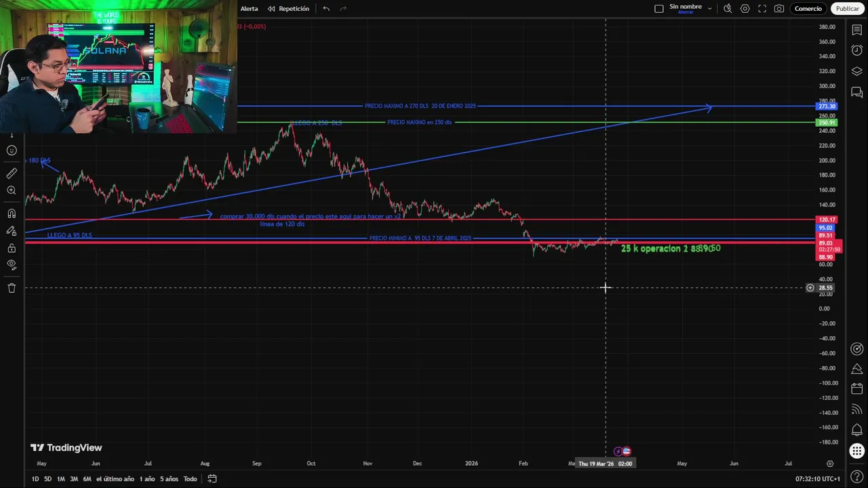Click the 250.91 green price label
This screenshot has width=868, height=488.
tap(827, 123)
